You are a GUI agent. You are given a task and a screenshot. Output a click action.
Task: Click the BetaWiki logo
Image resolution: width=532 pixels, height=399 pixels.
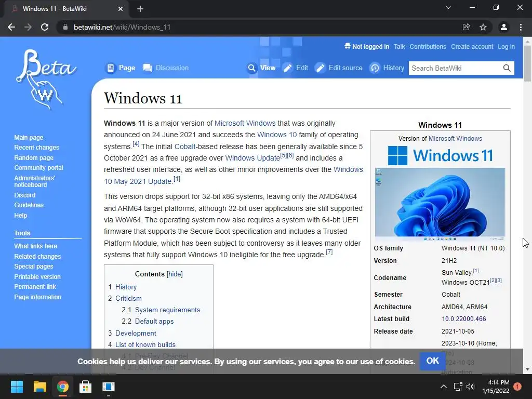click(x=46, y=79)
